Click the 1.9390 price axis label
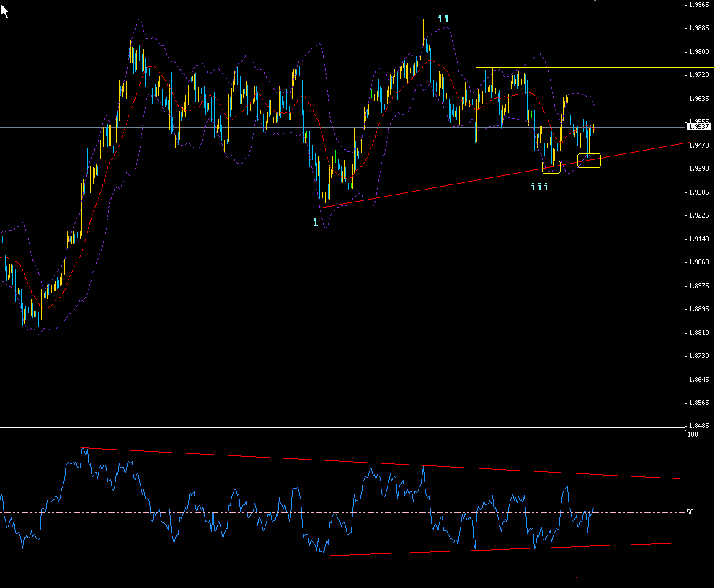This screenshot has width=715, height=588. point(698,169)
